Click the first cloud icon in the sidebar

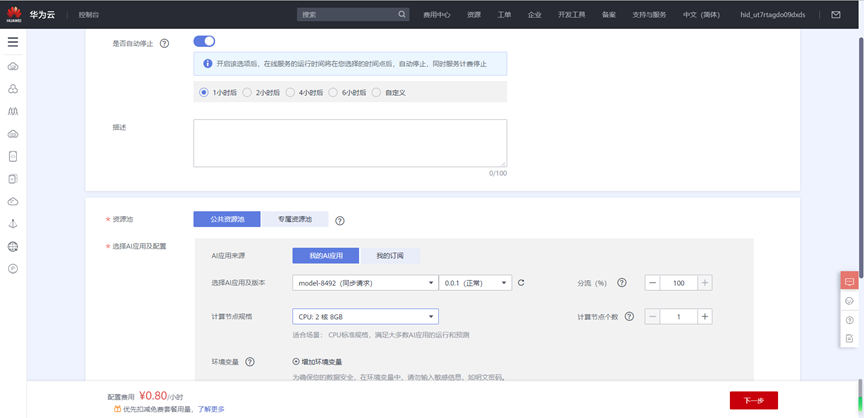[x=13, y=67]
